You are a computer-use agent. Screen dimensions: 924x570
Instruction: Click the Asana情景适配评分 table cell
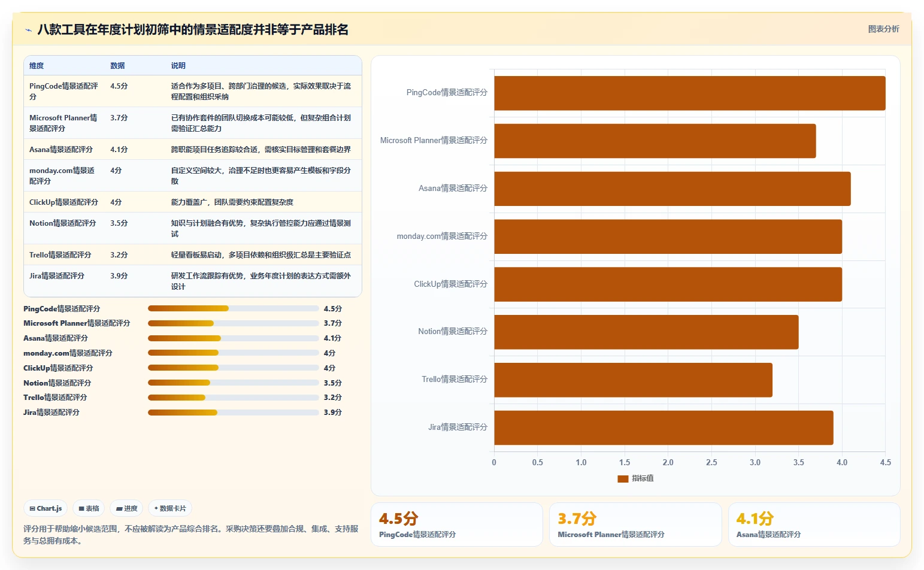64,150
